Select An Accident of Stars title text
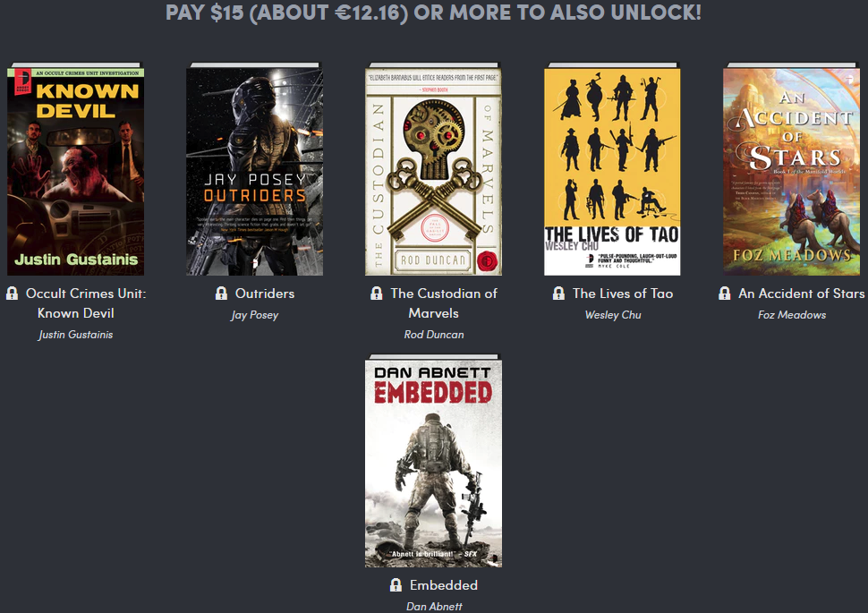The height and width of the screenshot is (613, 868). [x=802, y=294]
